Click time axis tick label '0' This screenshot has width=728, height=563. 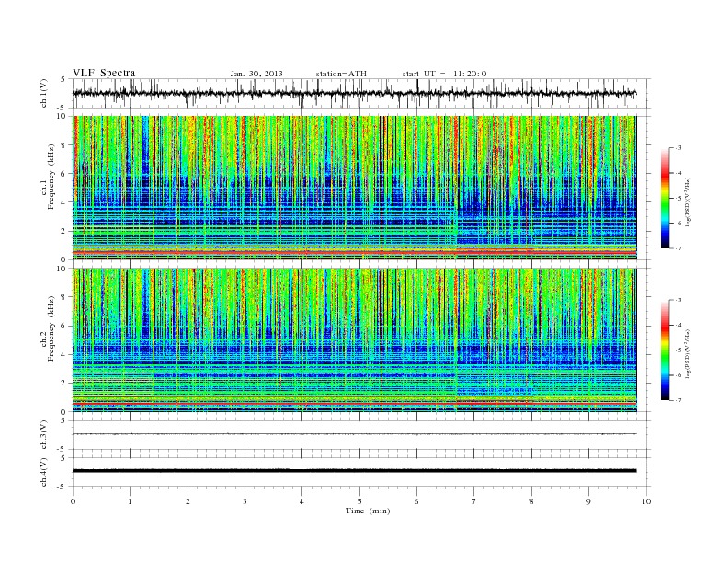(73, 501)
